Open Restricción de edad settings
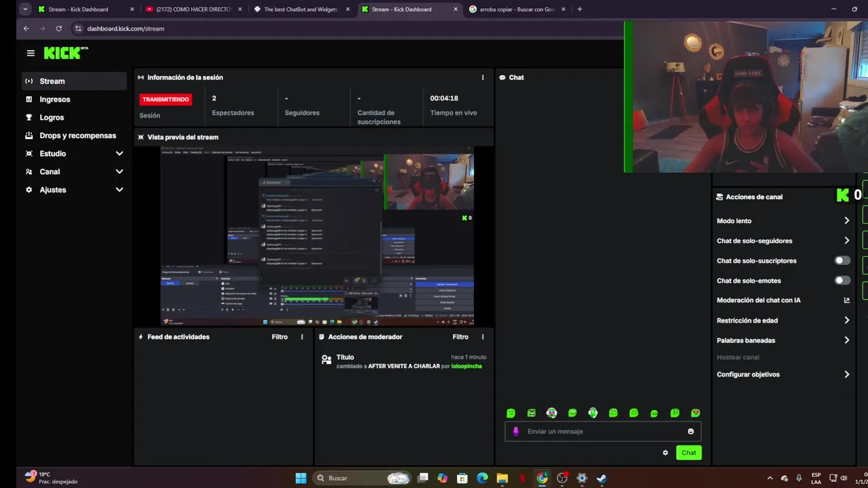Viewport: 868px width, 488px height. pyautogui.click(x=783, y=321)
